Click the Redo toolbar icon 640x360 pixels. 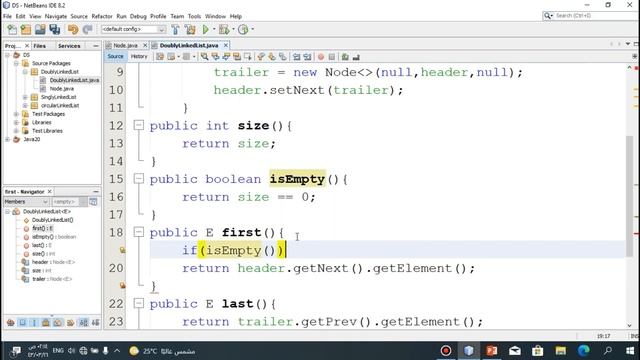tap(87, 29)
